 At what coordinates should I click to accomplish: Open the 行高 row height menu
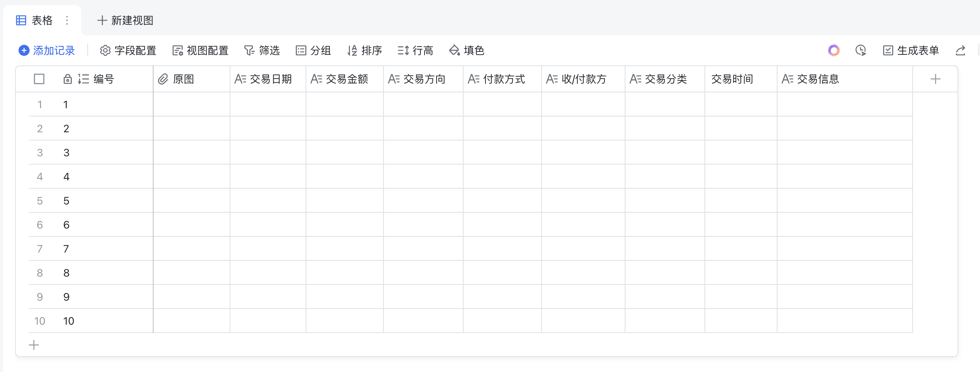[x=415, y=50]
